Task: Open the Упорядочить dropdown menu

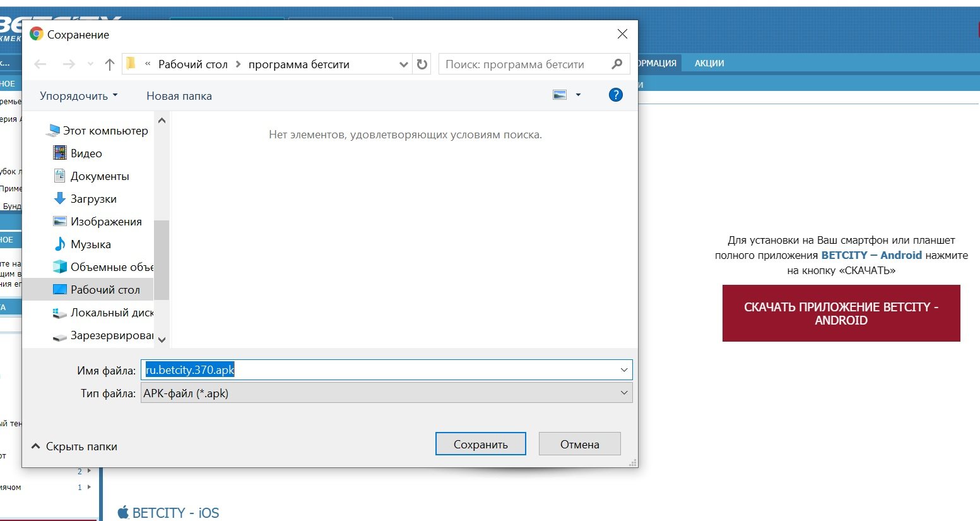Action: click(78, 96)
